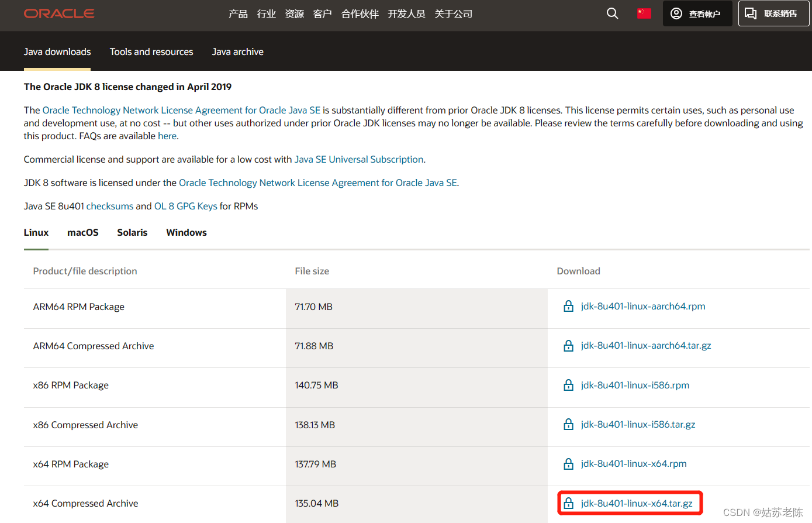Image resolution: width=812 pixels, height=523 pixels.
Task: Open the 客户 menu
Action: coord(322,13)
